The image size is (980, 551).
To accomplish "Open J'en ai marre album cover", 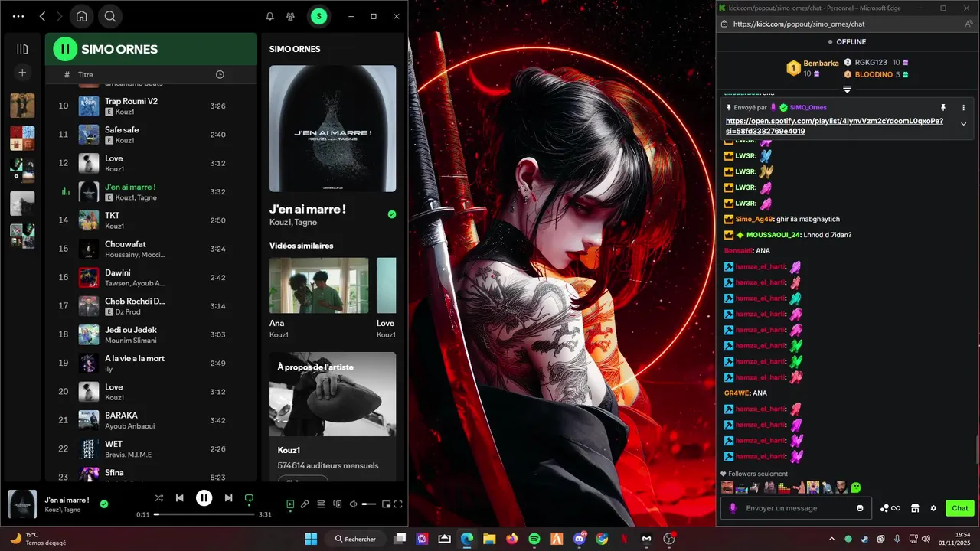I will pos(333,129).
